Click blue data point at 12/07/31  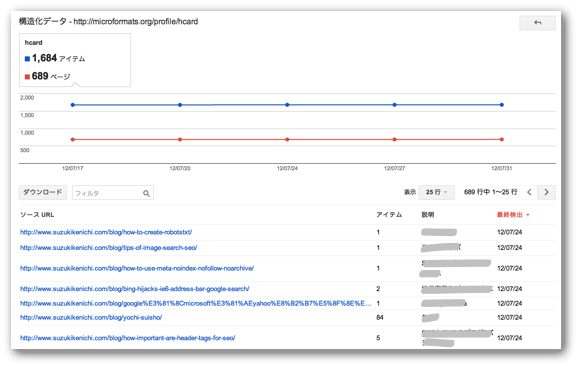502,105
